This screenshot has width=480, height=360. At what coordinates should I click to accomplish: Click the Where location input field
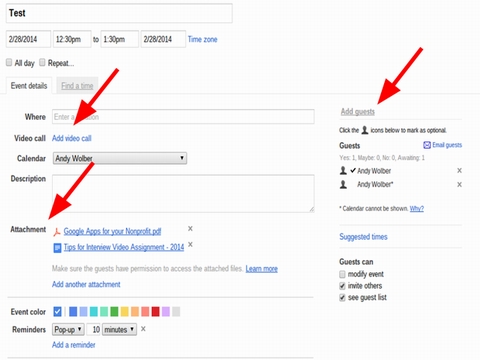pos(183,117)
